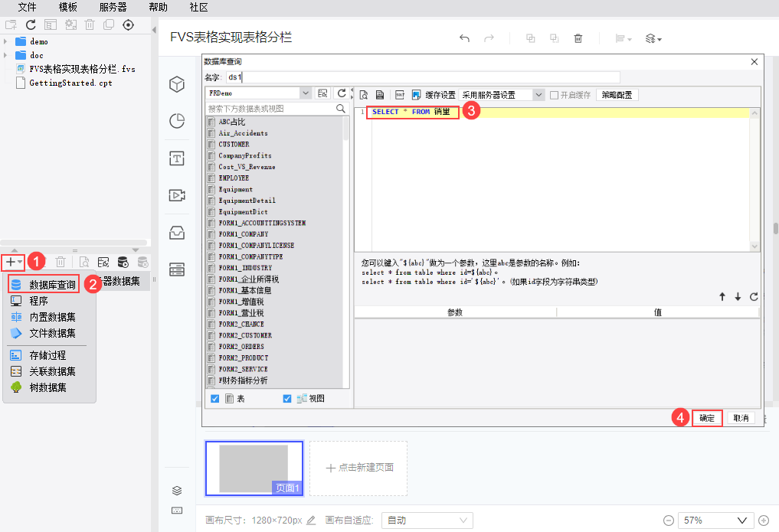Image resolution: width=779 pixels, height=532 pixels.
Task: Open the add dataset plus dropdown
Action: coord(14,262)
